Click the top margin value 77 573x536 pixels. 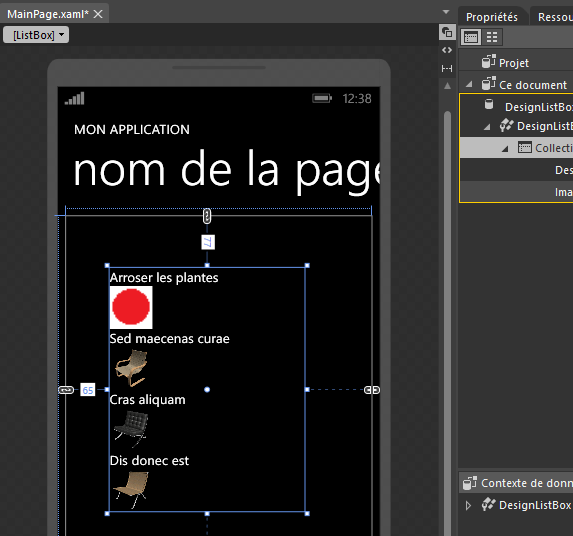pyautogui.click(x=208, y=242)
